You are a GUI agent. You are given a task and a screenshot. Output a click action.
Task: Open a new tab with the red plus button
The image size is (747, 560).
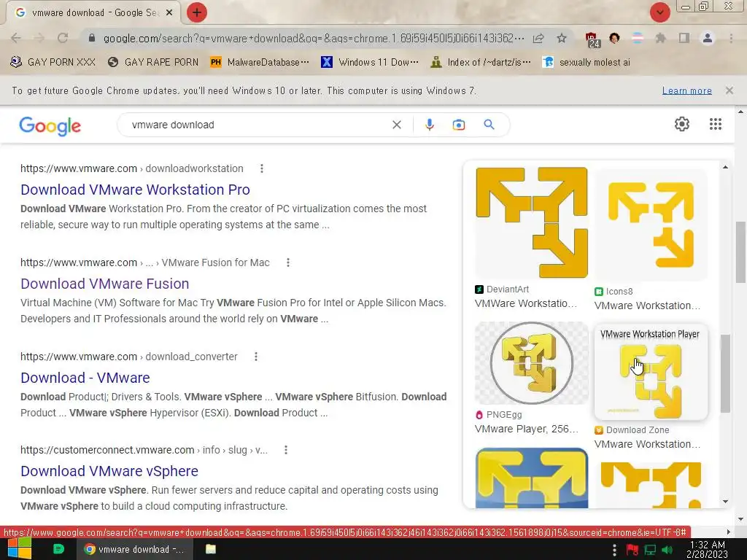[197, 12]
